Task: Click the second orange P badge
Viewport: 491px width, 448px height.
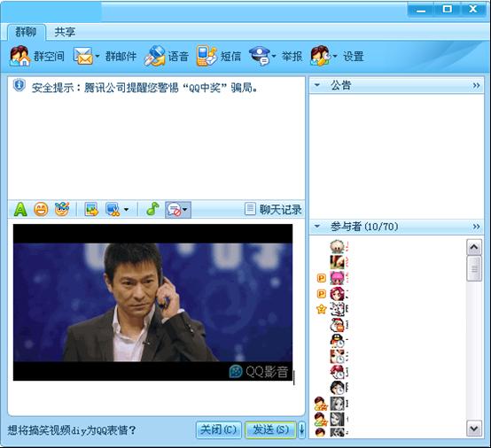Action: click(322, 293)
